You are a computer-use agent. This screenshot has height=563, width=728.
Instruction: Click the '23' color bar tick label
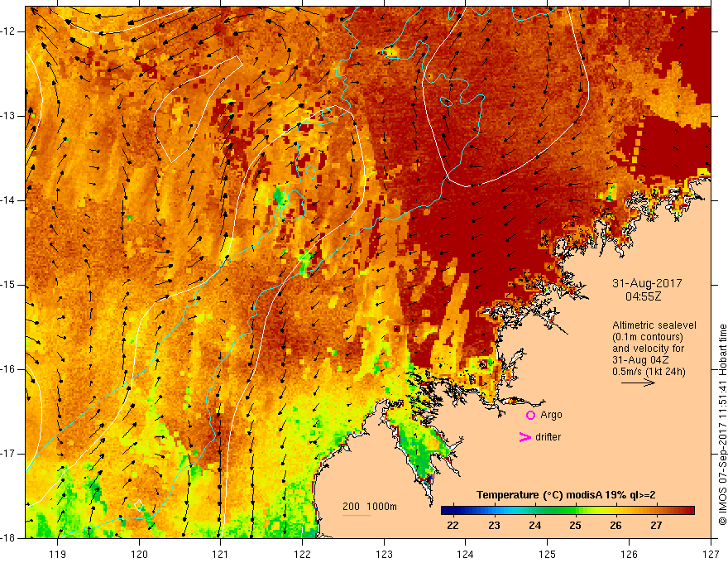pyautogui.click(x=494, y=526)
